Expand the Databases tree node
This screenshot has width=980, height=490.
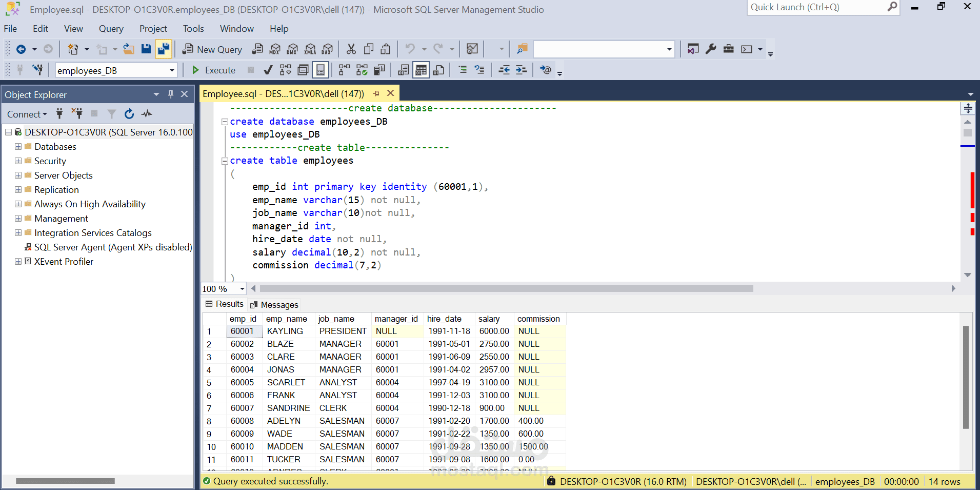click(x=18, y=147)
